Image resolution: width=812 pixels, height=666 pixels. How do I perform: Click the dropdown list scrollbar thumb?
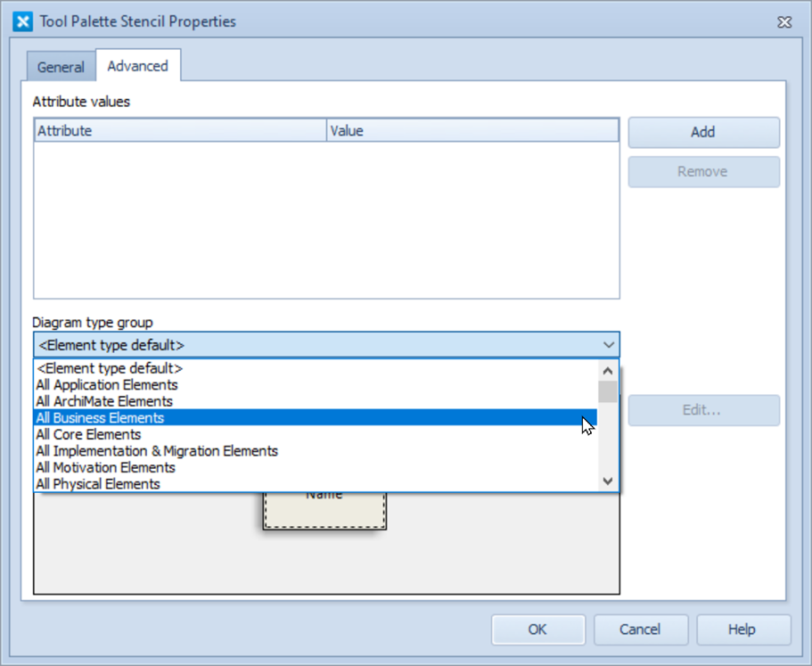[608, 391]
